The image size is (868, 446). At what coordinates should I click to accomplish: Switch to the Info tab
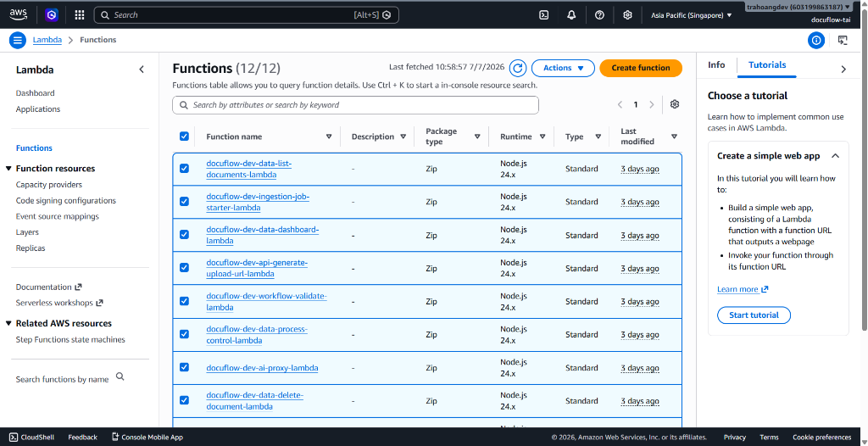716,65
